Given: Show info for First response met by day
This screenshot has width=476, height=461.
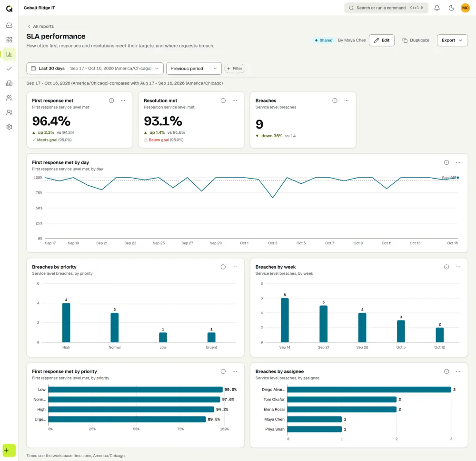Looking at the screenshot, I should (446, 162).
